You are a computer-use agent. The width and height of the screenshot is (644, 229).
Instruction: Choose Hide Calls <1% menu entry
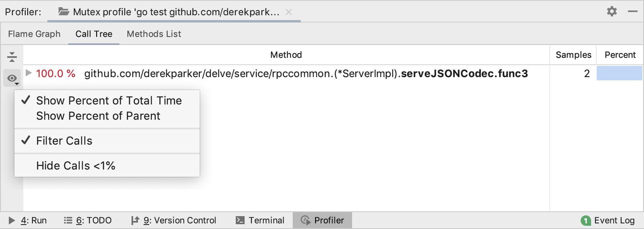[76, 166]
